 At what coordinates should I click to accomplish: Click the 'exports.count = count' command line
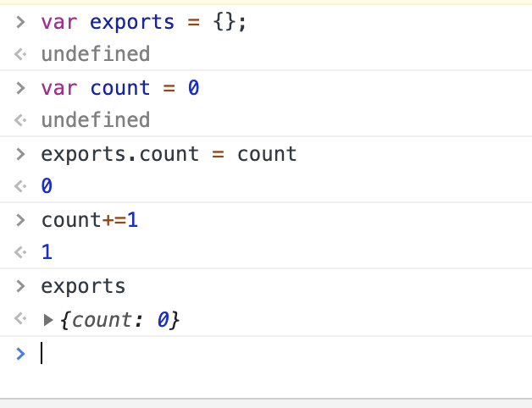coord(169,154)
